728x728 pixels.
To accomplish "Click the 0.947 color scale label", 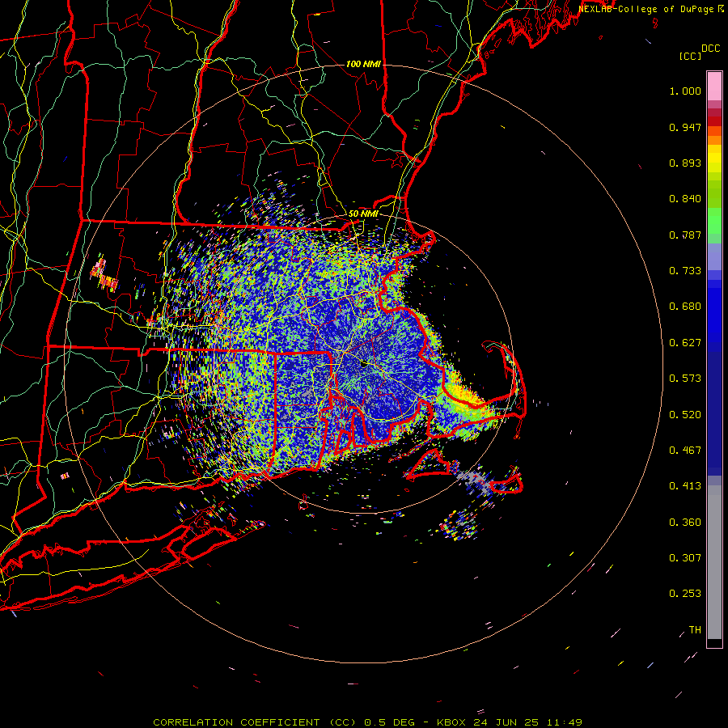I will 685,127.
